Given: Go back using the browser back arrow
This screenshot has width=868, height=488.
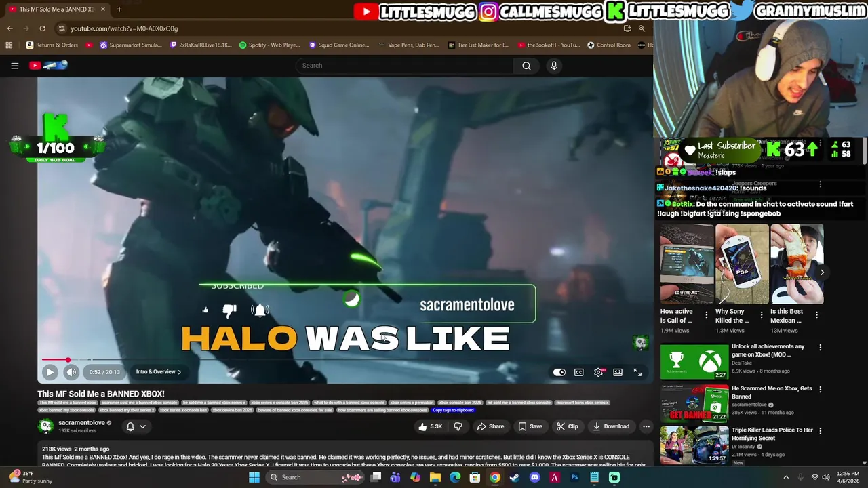Looking at the screenshot, I should (x=9, y=28).
